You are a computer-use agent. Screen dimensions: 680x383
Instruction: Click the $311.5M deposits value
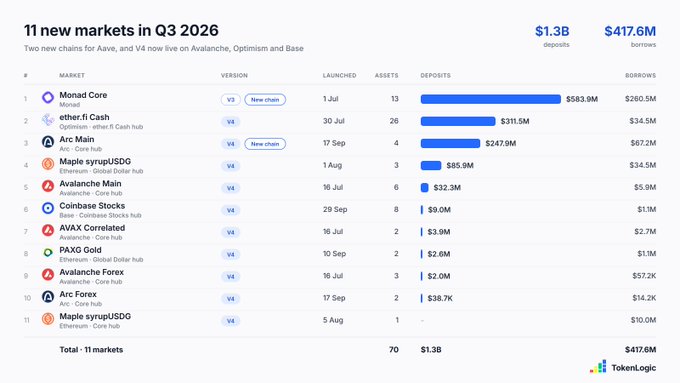tap(515, 121)
